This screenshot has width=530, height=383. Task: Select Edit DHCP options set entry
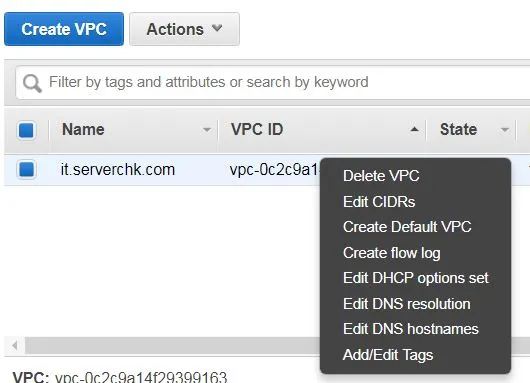(415, 278)
